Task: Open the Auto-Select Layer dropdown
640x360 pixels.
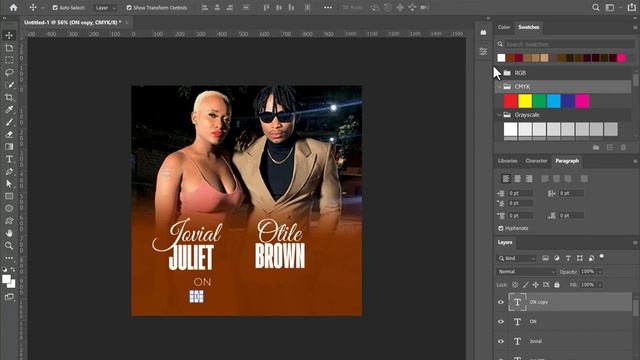Action: [x=105, y=8]
